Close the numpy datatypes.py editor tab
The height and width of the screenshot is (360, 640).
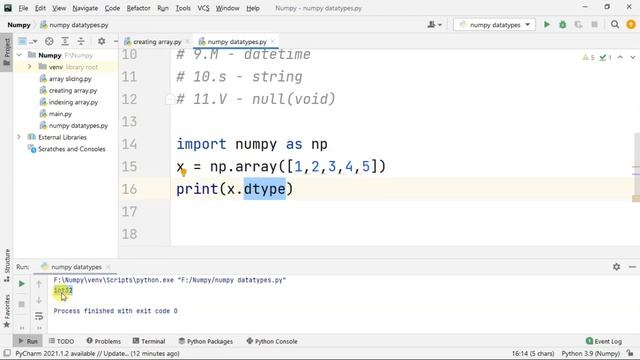[x=273, y=41]
